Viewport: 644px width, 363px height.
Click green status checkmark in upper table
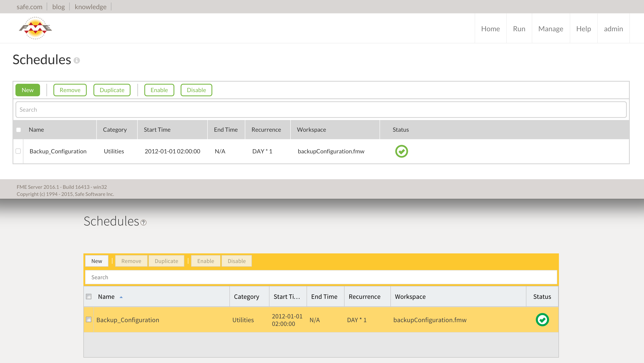[x=401, y=151]
